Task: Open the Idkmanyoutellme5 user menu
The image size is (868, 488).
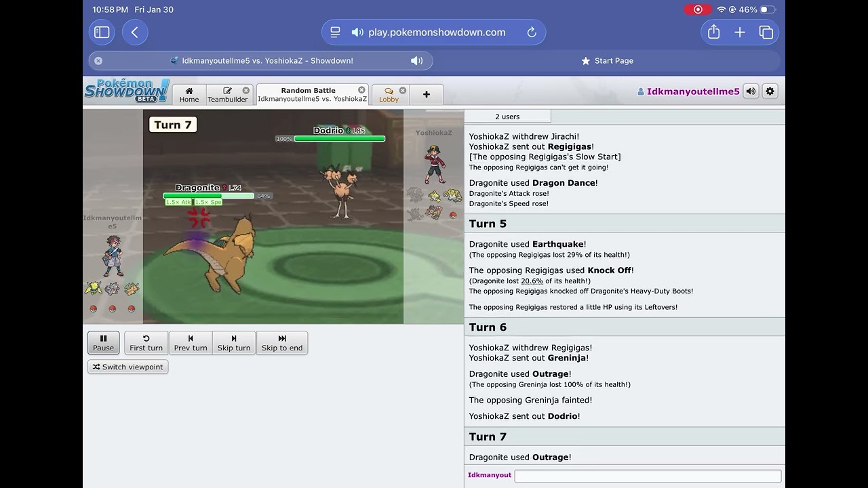Action: 688,91
